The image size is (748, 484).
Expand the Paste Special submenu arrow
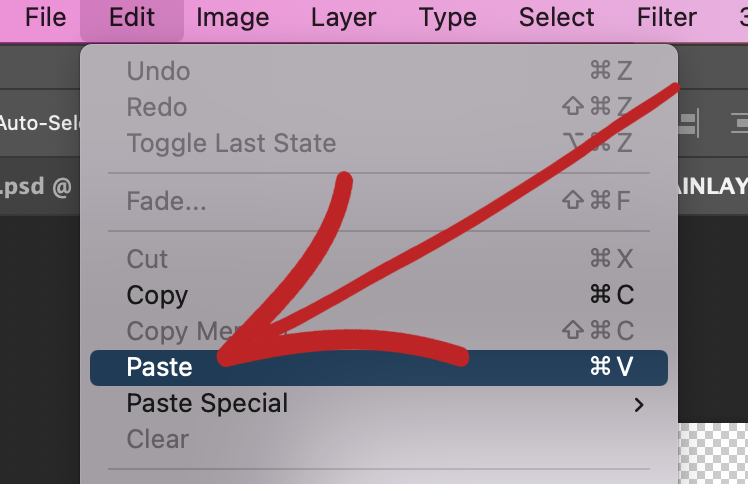tap(639, 404)
